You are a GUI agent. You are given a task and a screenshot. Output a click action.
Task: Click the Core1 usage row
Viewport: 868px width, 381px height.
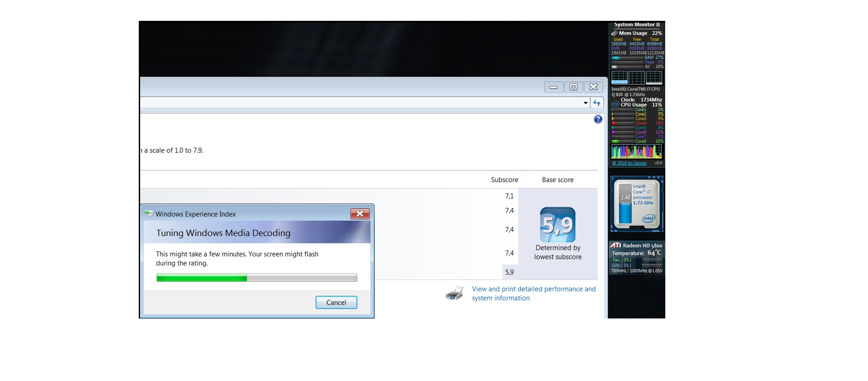(637, 110)
